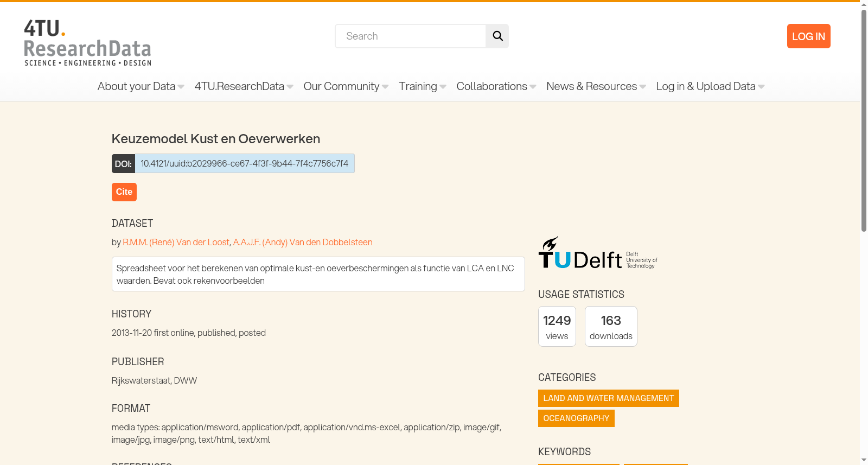Image resolution: width=868 pixels, height=465 pixels.
Task: Click the media types format text
Action: 307,434
